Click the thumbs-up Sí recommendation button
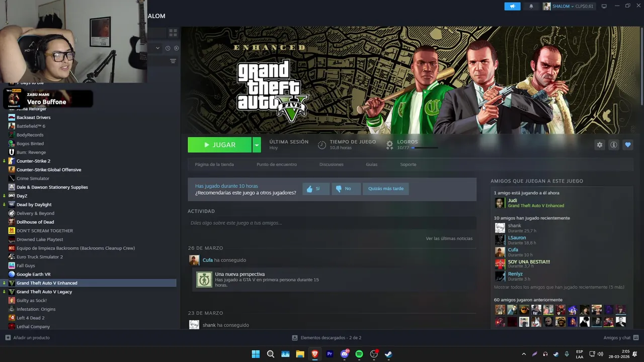 pos(316,189)
